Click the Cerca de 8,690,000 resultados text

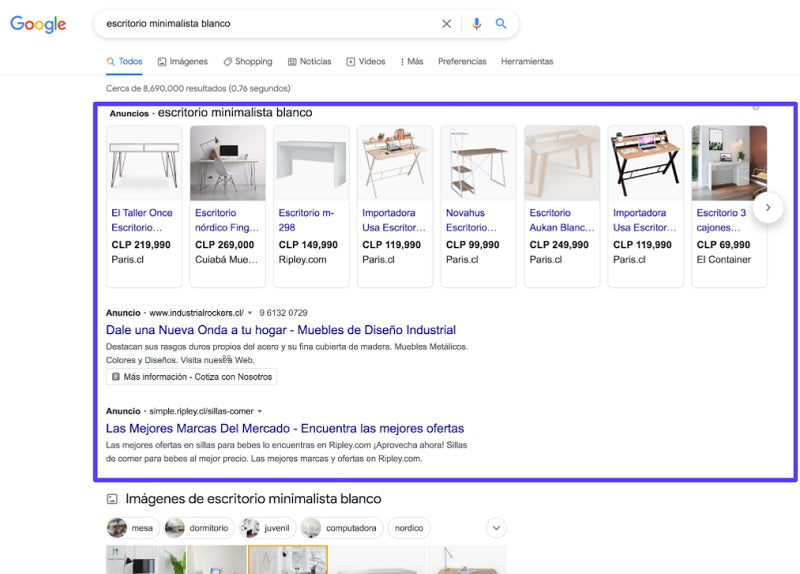coord(198,88)
